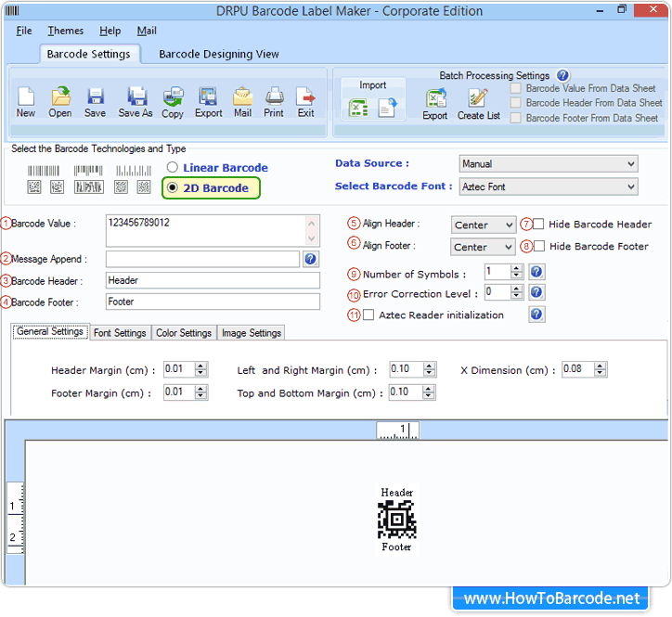Adjust Header Margin stepper
Image resolution: width=672 pixels, height=617 pixels.
click(200, 369)
